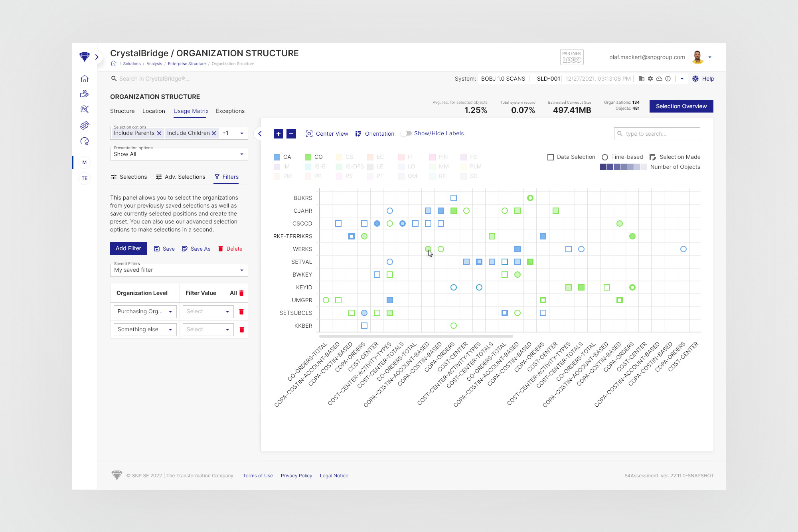Click the Center View icon
This screenshot has height=532, width=798.
pos(309,134)
